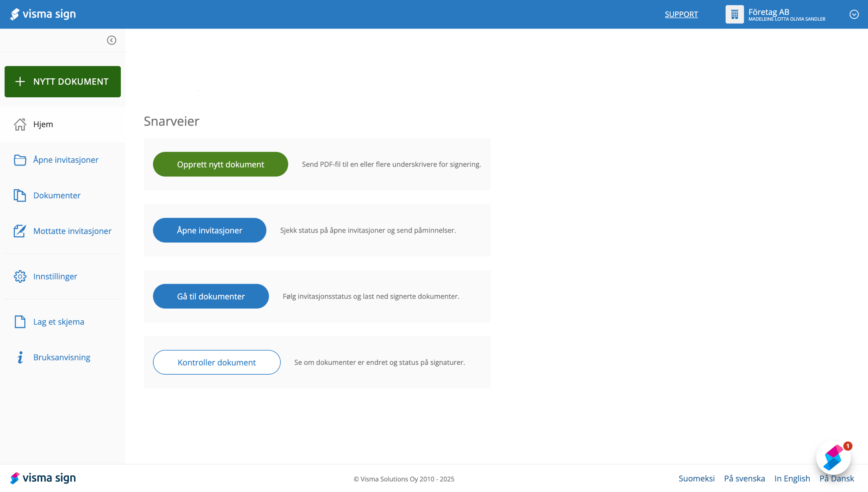Switch language to In English
The height and width of the screenshot is (492, 868).
(792, 478)
